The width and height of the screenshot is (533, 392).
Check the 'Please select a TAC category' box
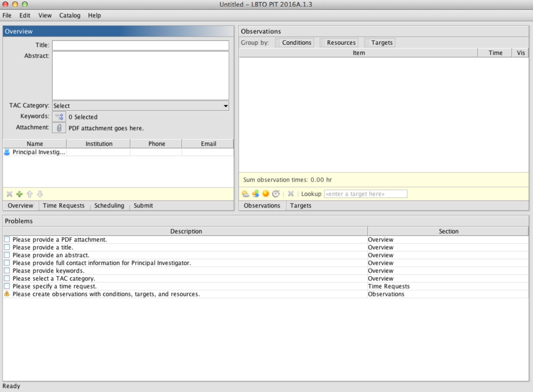pos(7,278)
